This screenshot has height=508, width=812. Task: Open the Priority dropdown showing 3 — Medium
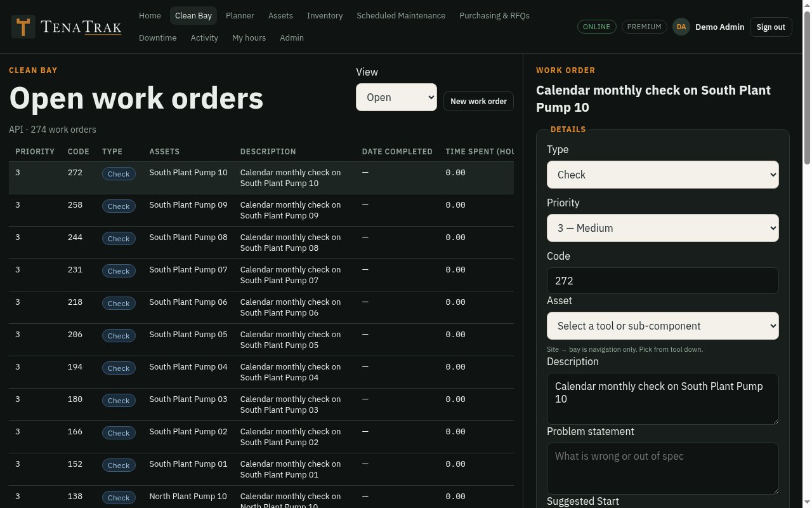(662, 228)
